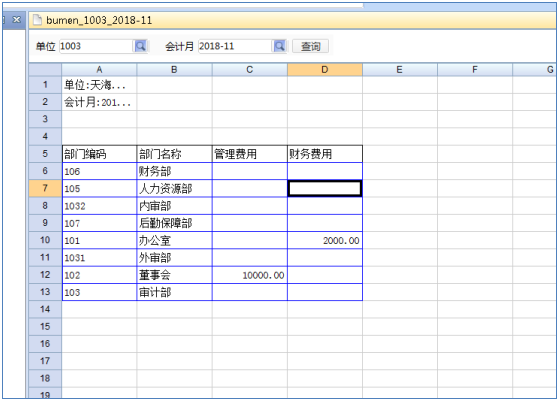Viewport: 558px width, 400px height.
Task: Click the search icon beside 单位 field
Action: (140, 46)
